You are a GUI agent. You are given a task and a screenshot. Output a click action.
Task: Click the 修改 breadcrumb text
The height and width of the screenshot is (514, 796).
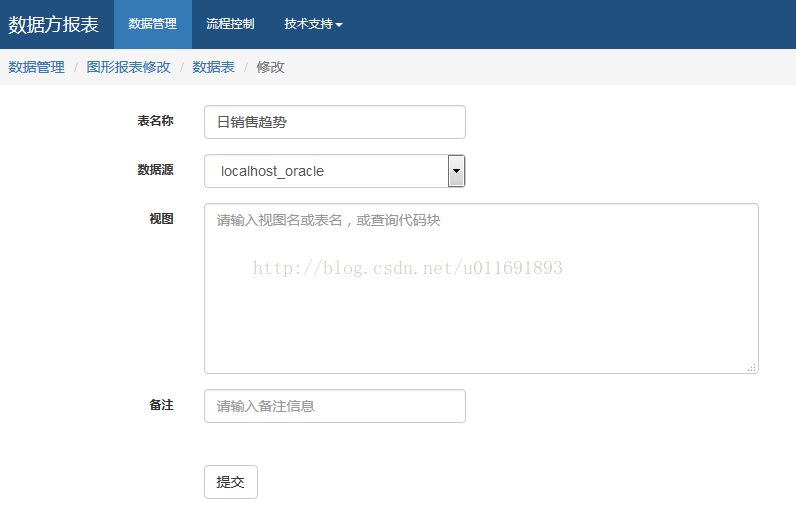(270, 67)
